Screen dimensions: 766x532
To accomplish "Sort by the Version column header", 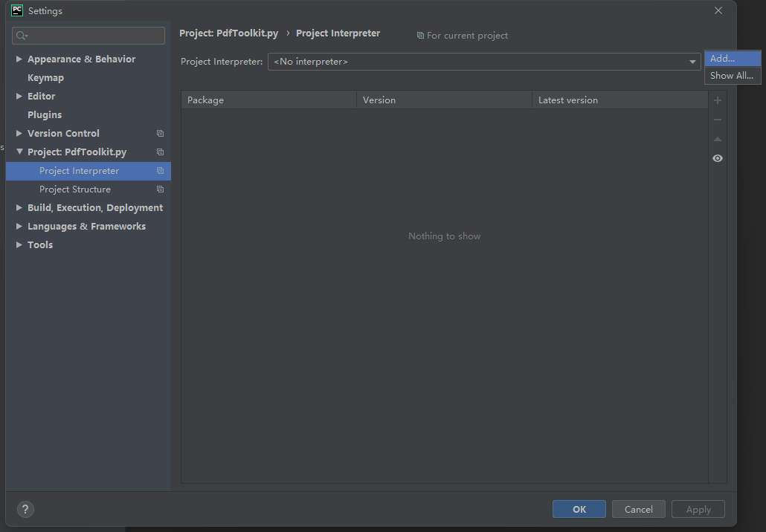I will tap(445, 100).
